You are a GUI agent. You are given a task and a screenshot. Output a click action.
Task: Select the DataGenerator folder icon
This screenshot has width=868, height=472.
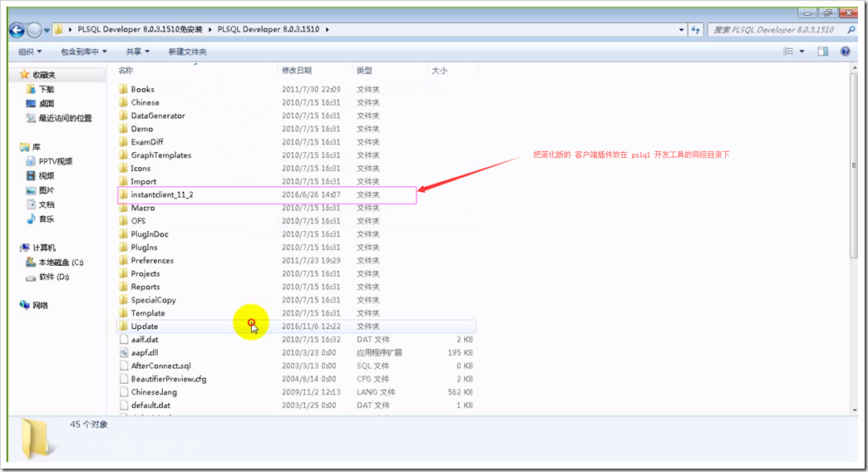coord(123,116)
